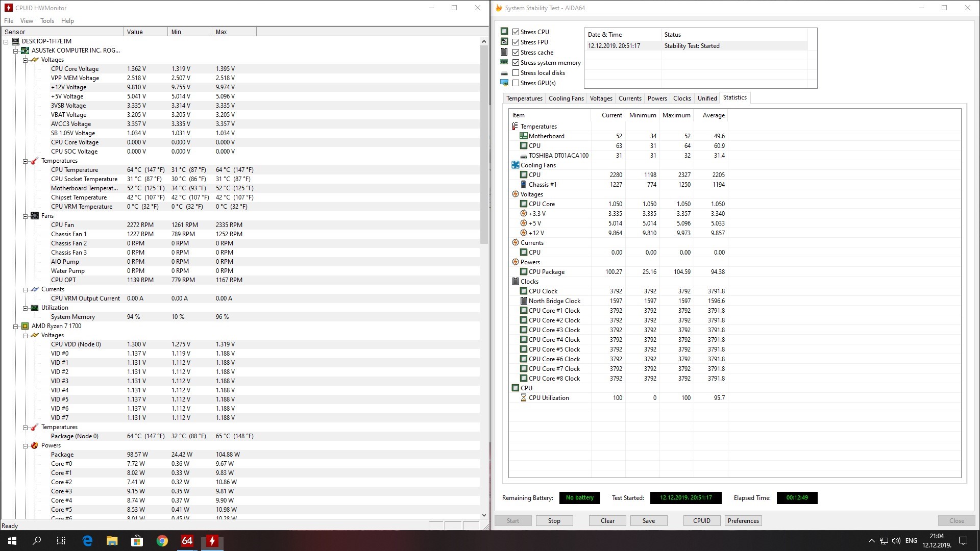
Task: Click the ASUSTeK motherboard icon in tree
Action: tap(25, 51)
